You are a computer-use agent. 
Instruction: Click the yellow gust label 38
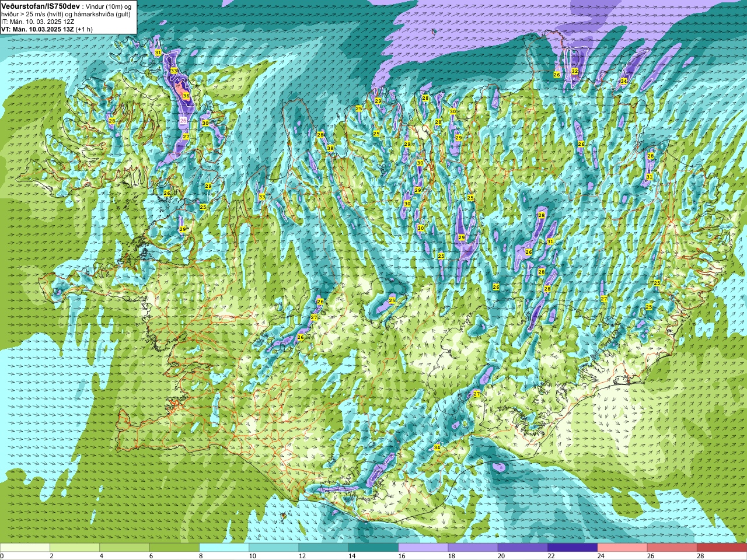[x=330, y=148]
